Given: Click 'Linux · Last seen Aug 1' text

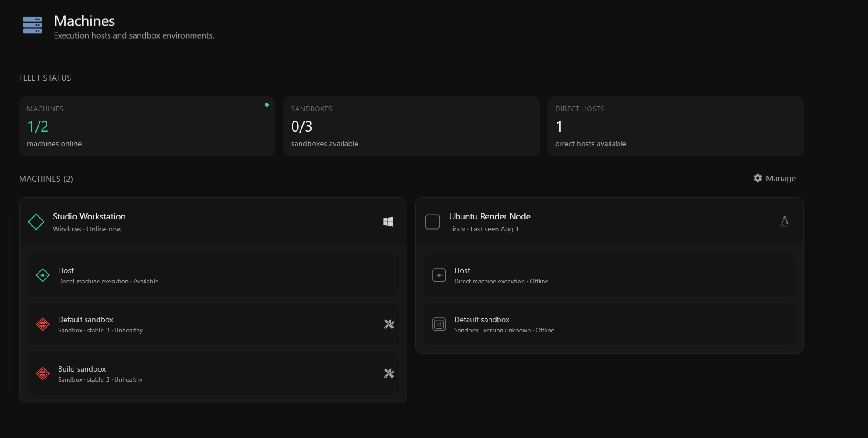Looking at the screenshot, I should (x=484, y=229).
